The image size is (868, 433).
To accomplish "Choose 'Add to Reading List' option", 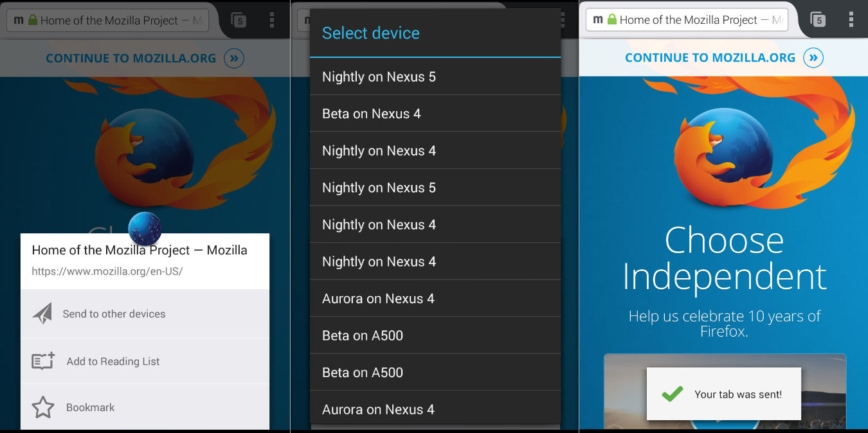I will [145, 361].
